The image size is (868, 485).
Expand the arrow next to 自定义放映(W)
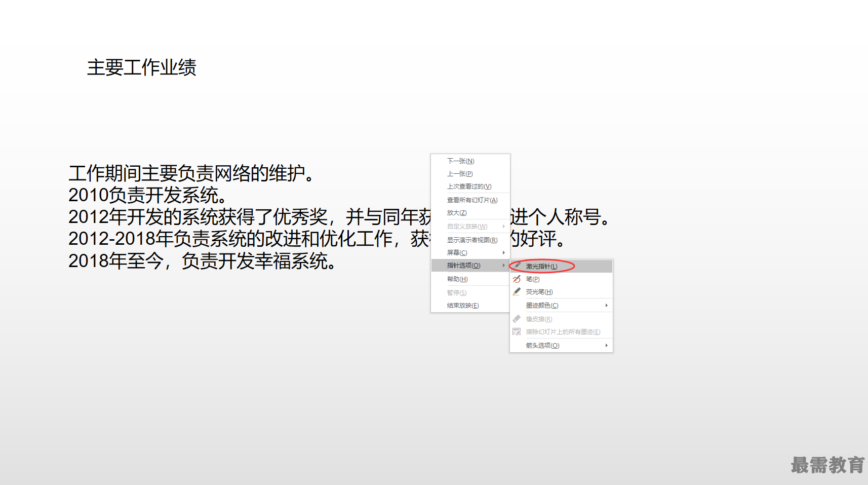(504, 226)
